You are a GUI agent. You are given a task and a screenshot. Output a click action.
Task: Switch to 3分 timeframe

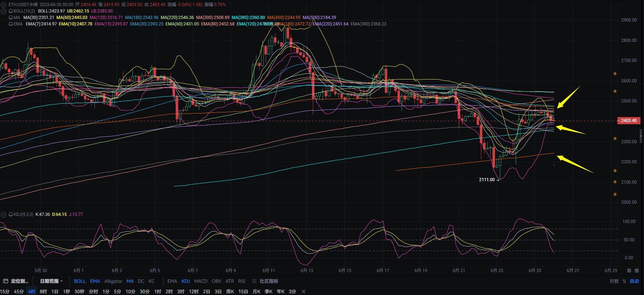pos(292,291)
